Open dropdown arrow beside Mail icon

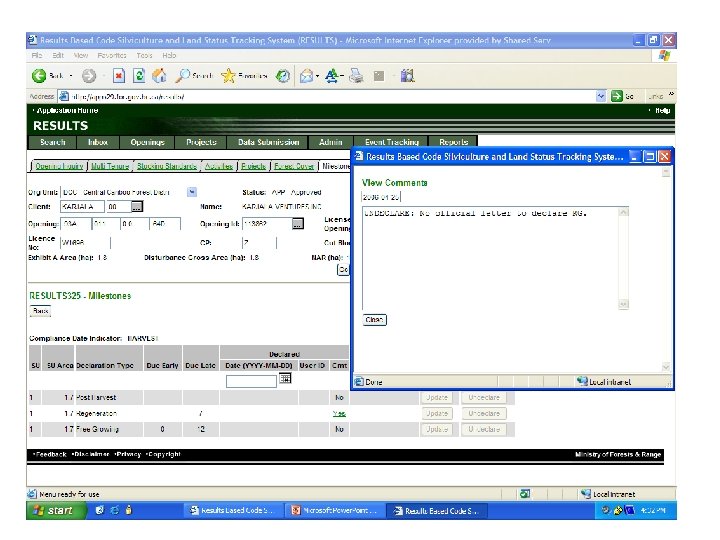(x=317, y=76)
